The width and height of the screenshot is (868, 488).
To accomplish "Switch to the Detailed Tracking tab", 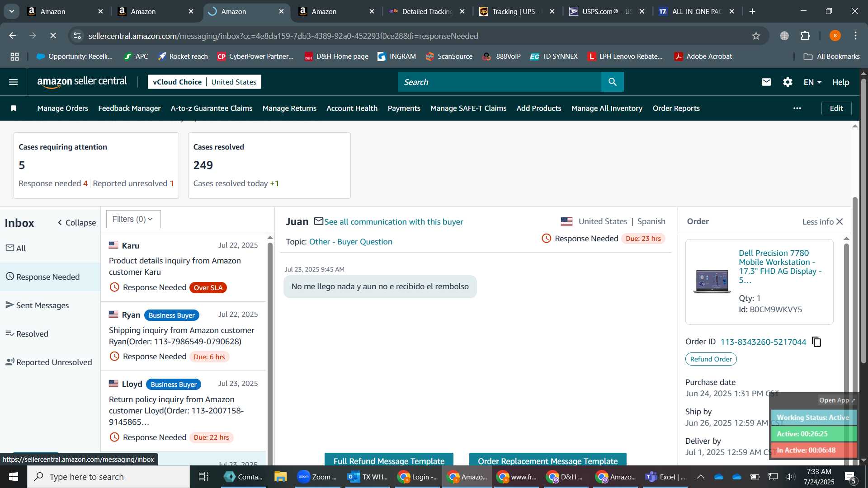I will [427, 11].
